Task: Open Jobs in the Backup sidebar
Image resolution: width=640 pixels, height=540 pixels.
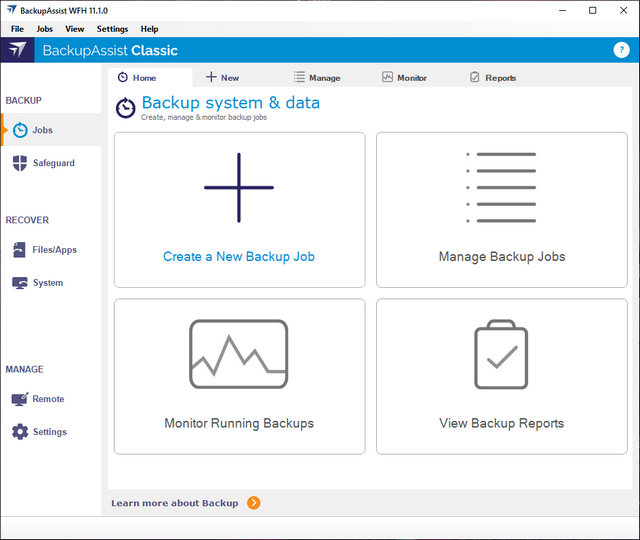Action: point(41,130)
